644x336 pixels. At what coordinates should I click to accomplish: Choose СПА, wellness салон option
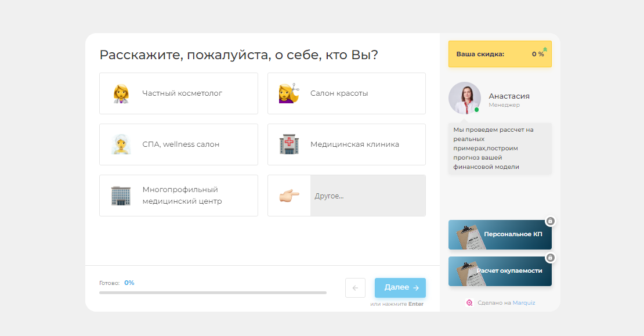tap(179, 144)
